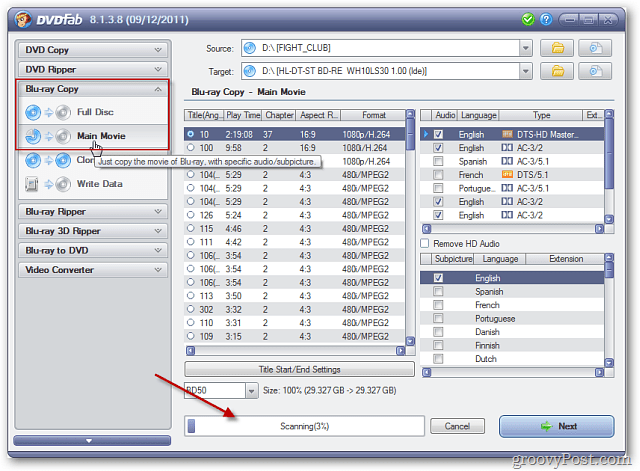Check the Portuguese AC-3/5.1 audio track

click(438, 188)
